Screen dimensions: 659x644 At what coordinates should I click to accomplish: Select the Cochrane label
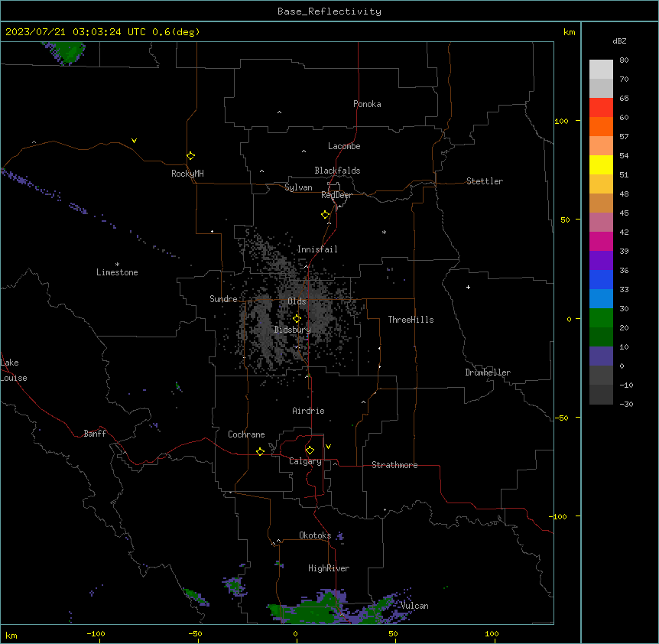tap(246, 434)
